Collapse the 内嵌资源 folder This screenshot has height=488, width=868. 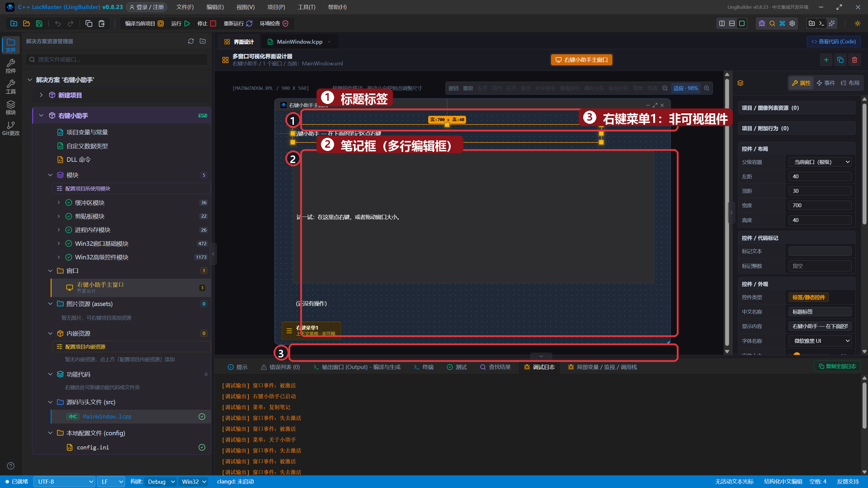[x=50, y=333]
